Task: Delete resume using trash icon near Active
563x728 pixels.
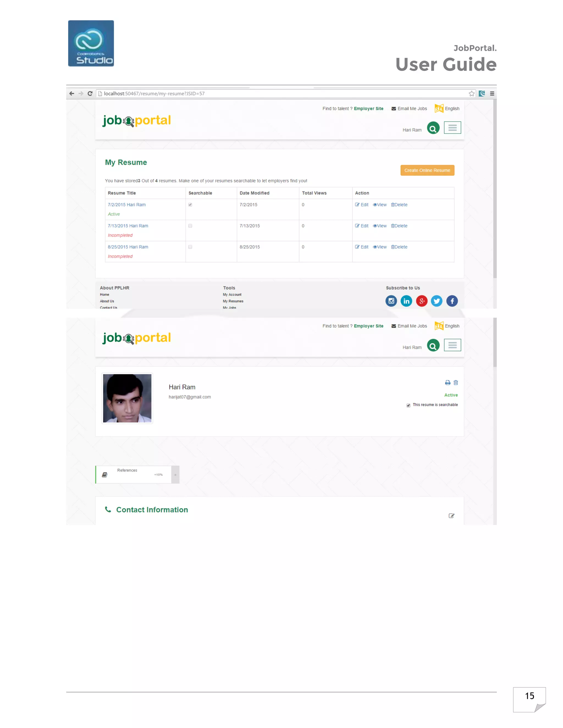Action: pyautogui.click(x=456, y=383)
